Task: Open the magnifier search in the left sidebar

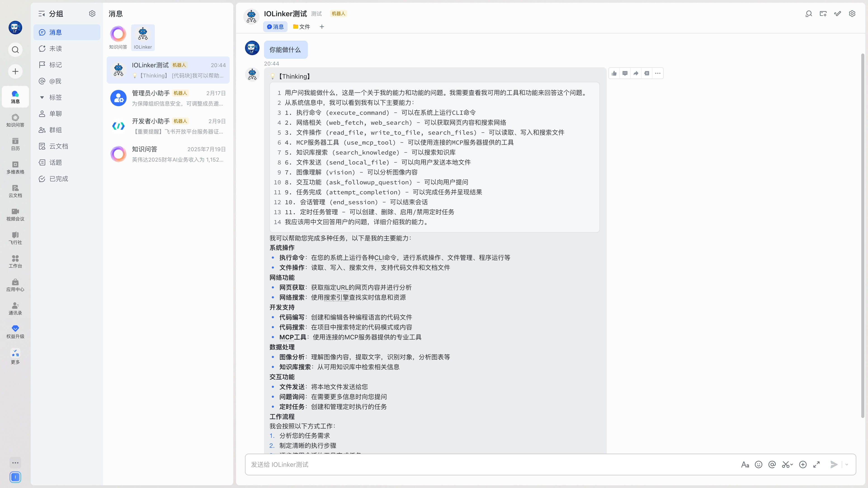Action: click(x=15, y=49)
